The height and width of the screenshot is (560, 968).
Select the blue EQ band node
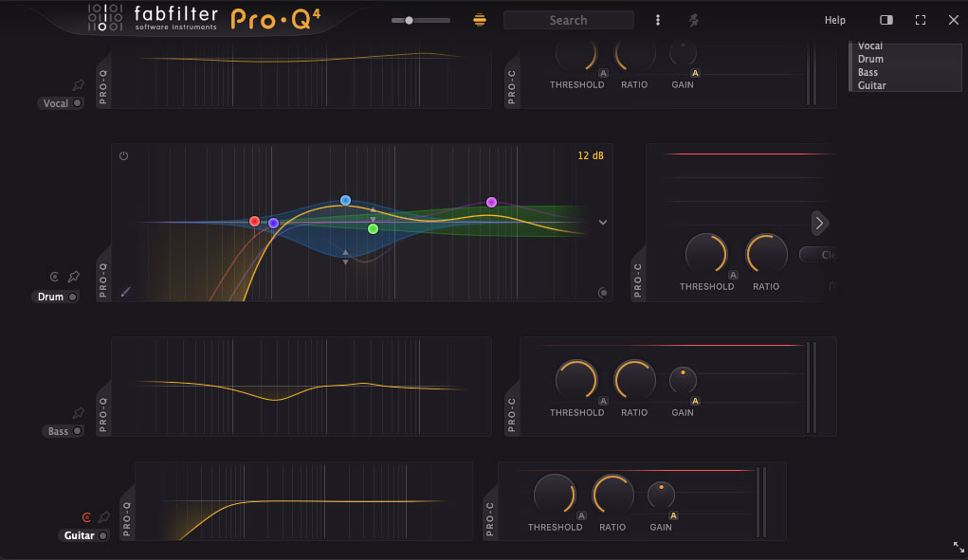point(346,201)
